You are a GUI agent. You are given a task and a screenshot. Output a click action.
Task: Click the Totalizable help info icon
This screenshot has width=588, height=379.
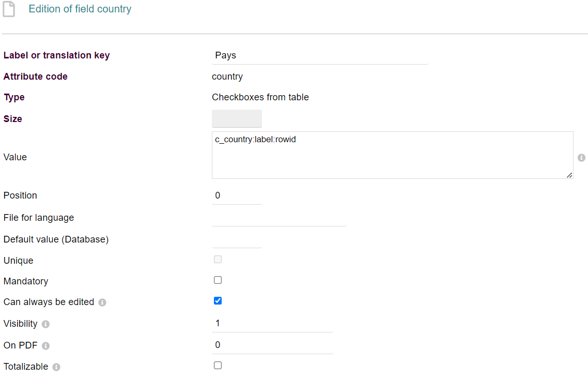56,367
